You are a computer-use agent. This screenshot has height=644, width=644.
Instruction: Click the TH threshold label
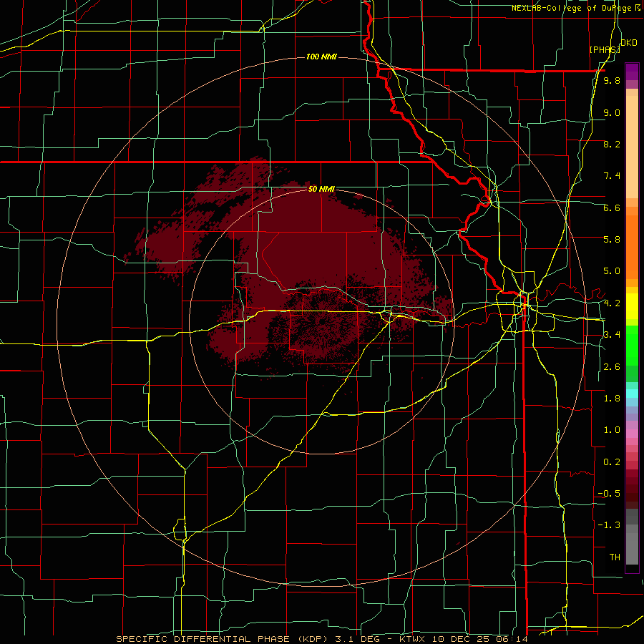[x=615, y=557]
